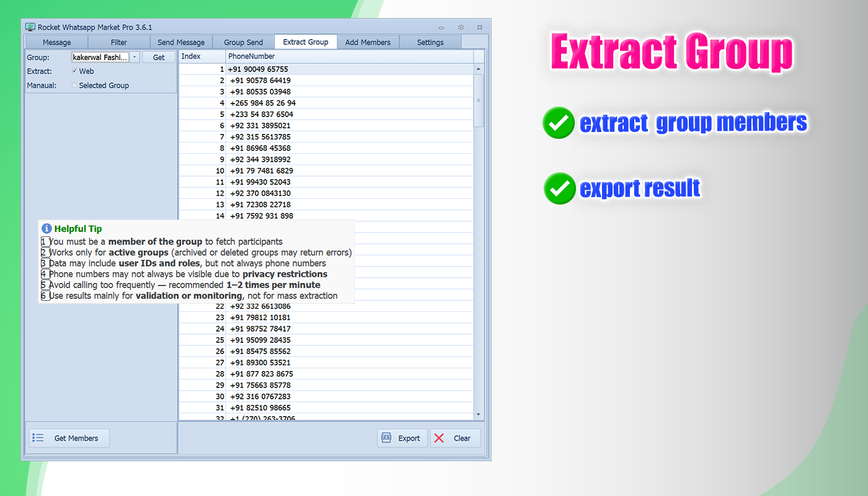Click the Rocket Whatsapp Market app icon
The height and width of the screenshot is (496, 868).
point(30,27)
